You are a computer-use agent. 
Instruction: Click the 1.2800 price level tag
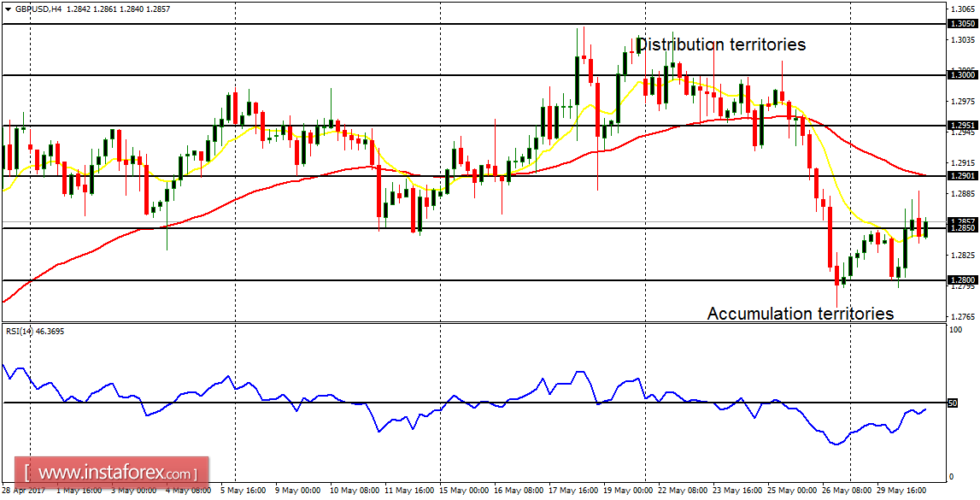[965, 279]
